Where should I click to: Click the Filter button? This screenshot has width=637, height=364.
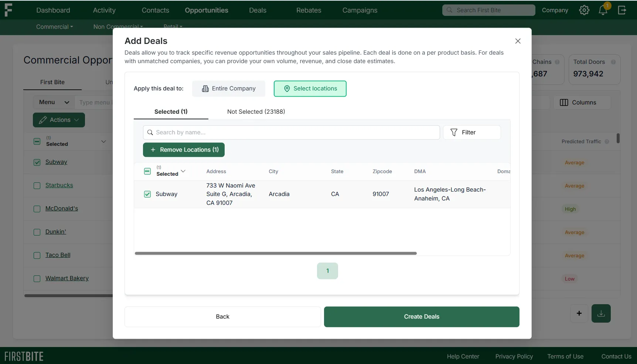[472, 133]
